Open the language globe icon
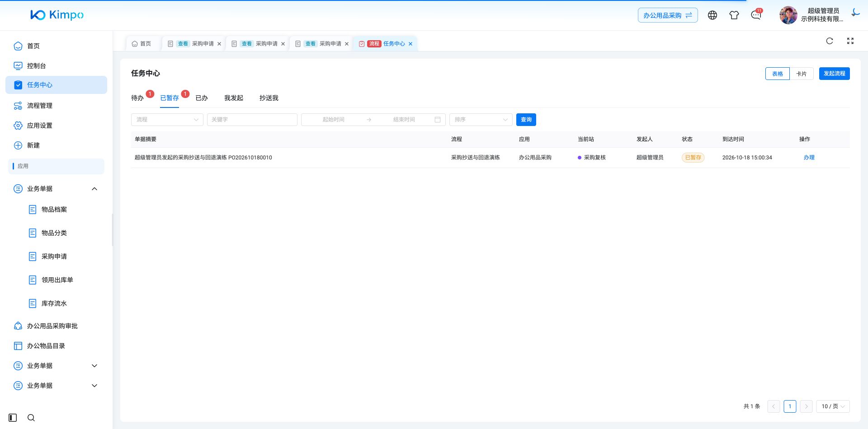 tap(712, 15)
